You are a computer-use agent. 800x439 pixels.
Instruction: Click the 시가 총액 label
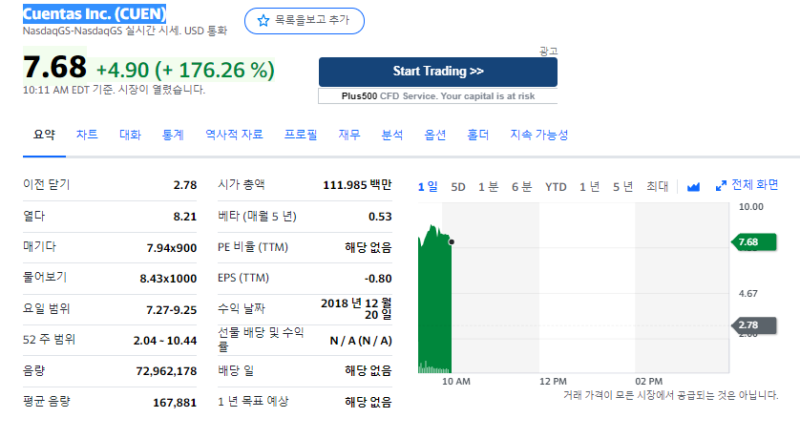pos(241,185)
